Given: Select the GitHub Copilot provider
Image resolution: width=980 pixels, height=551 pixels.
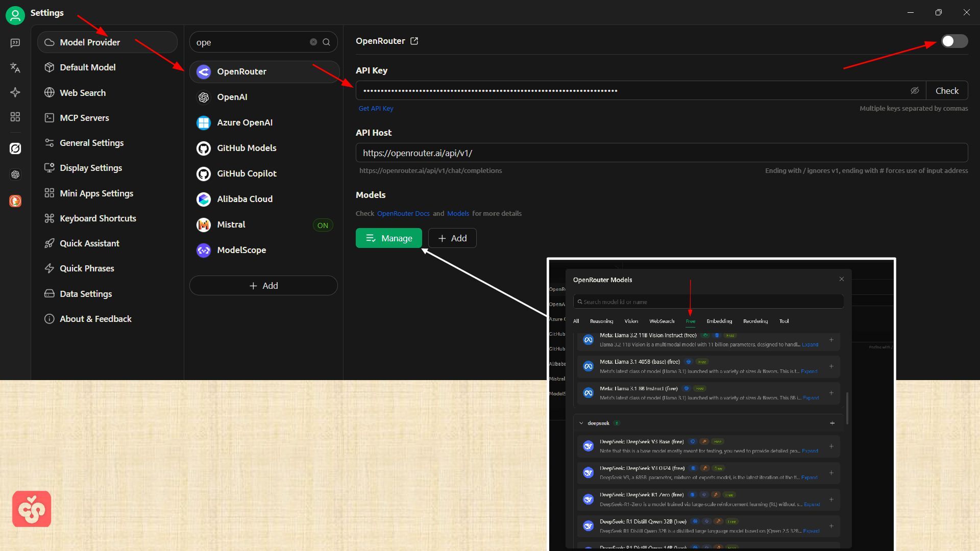Looking at the screenshot, I should click(264, 173).
